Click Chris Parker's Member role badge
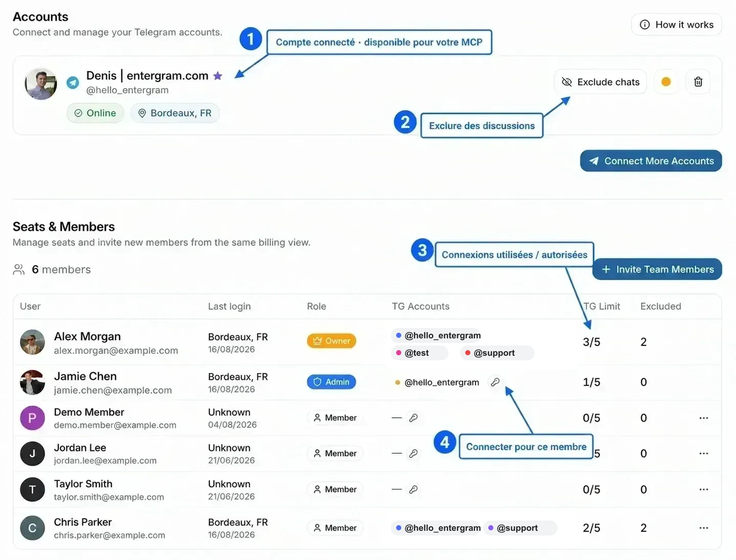The width and height of the screenshot is (736, 560). (x=335, y=528)
